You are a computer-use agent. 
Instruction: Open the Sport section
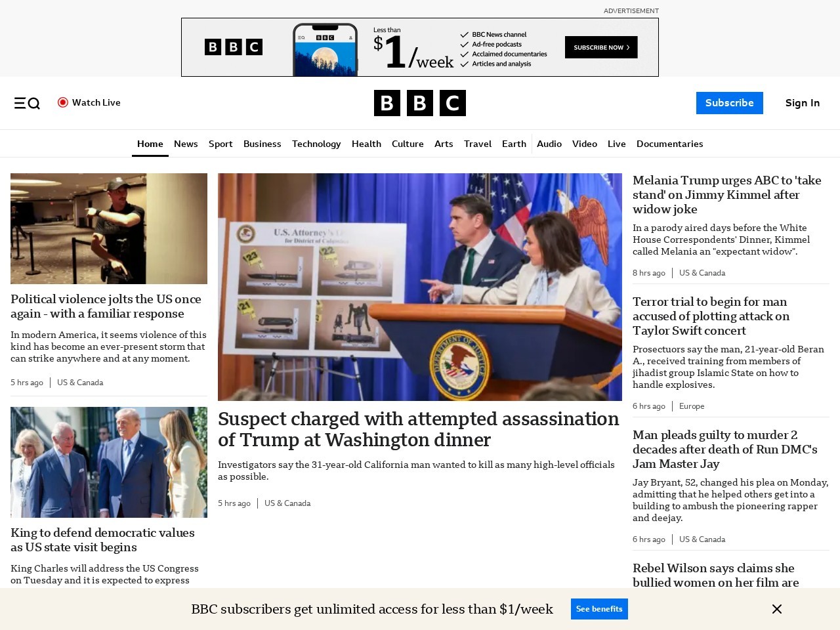tap(220, 144)
